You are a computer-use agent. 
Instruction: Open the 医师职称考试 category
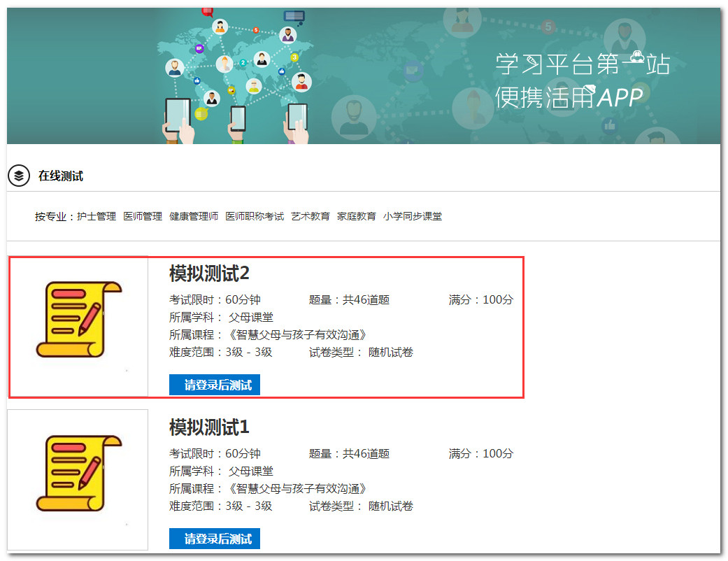(255, 217)
